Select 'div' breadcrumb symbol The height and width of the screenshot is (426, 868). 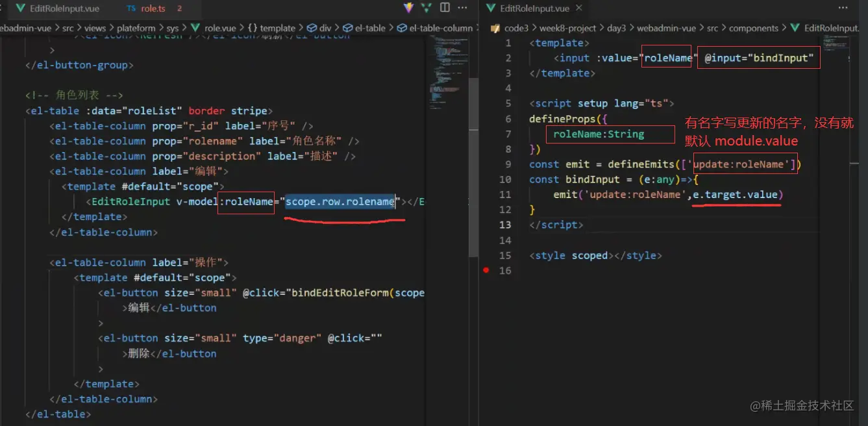tap(319, 28)
